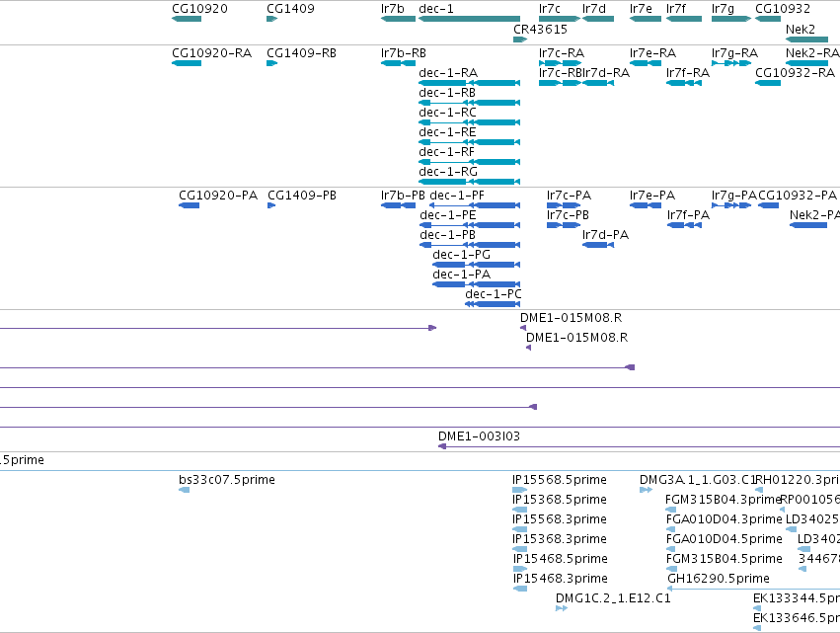
Task: Open the Ir7f-RA transcript label
Action: [688, 73]
